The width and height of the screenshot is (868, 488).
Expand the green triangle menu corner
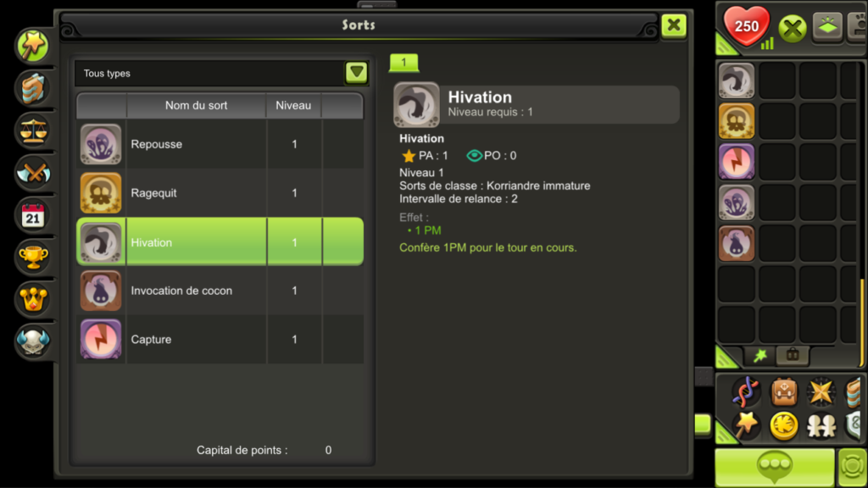pos(726,433)
